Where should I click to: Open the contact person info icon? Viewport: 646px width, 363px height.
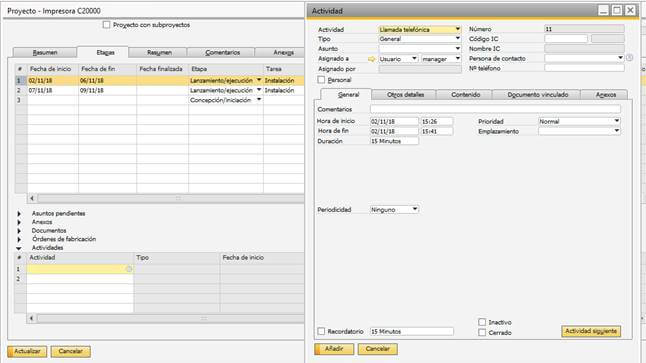(x=630, y=58)
